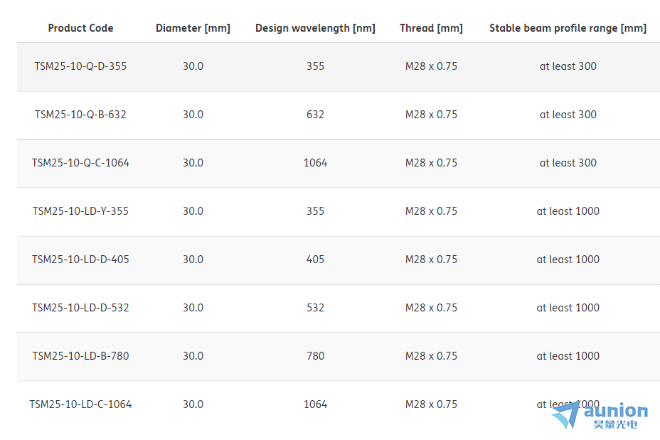Click the 405 design wavelength cell
The image size is (660, 440).
tap(315, 259)
